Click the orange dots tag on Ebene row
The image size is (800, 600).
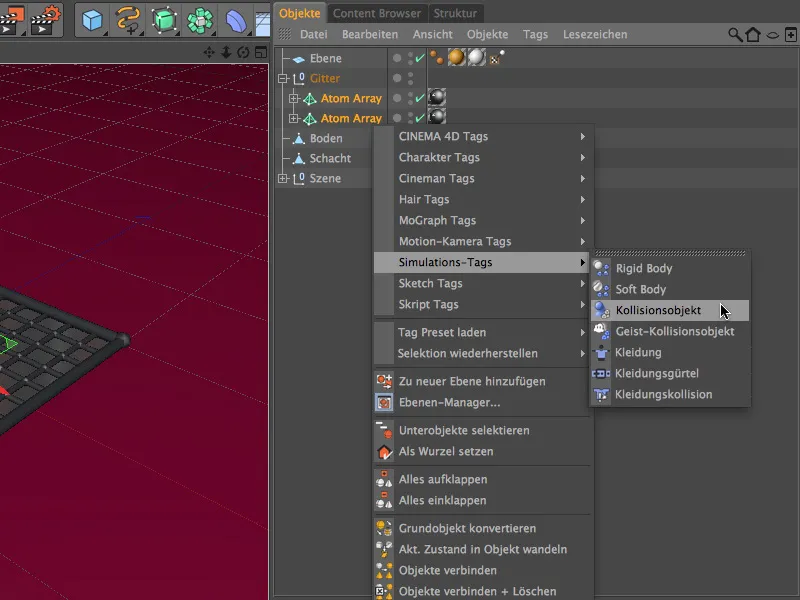(436, 58)
